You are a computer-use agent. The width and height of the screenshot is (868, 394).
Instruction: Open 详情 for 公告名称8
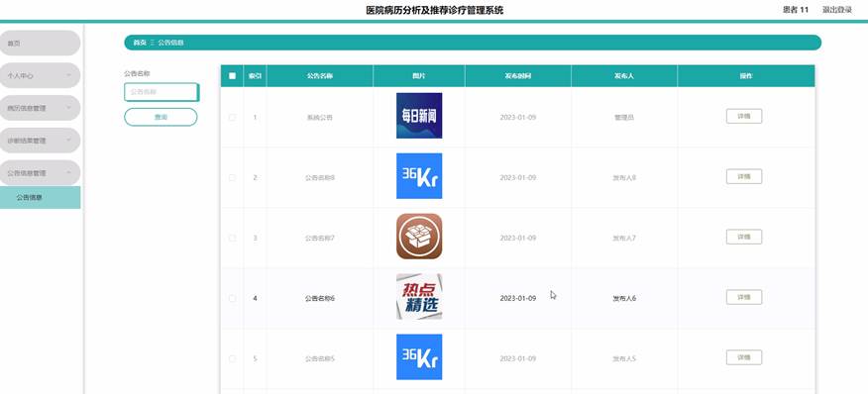pos(744,176)
